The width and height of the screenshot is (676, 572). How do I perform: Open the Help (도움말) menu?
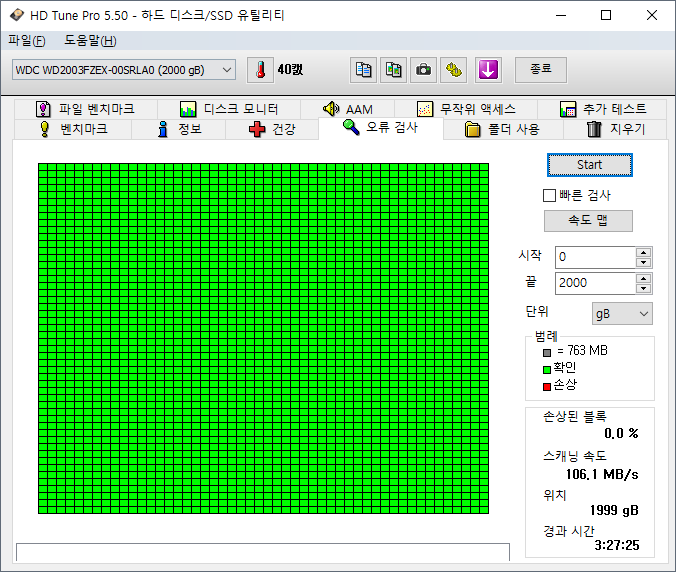point(91,41)
